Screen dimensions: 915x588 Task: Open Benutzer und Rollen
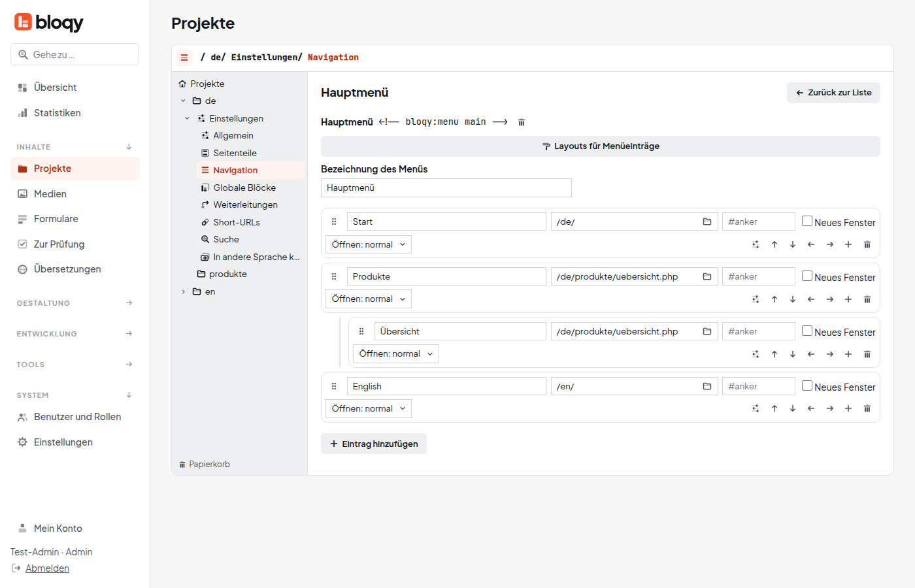coord(75,417)
